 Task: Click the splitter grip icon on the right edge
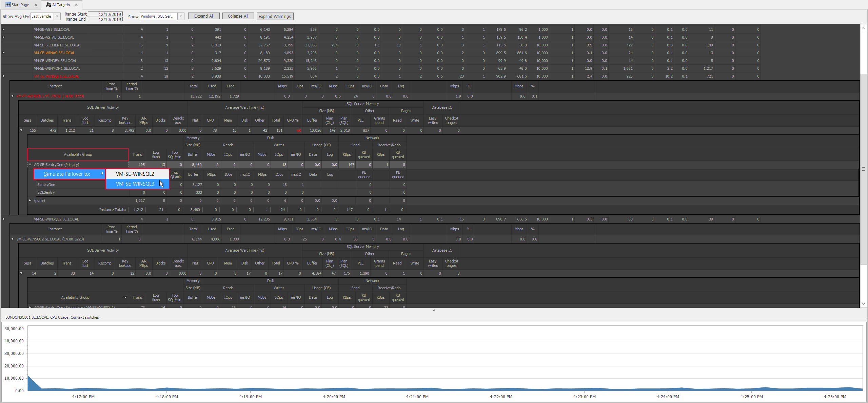[864, 169]
